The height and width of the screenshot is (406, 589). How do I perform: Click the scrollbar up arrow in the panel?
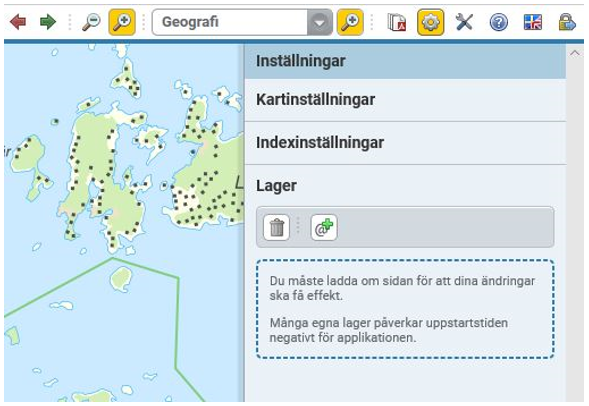(x=575, y=54)
